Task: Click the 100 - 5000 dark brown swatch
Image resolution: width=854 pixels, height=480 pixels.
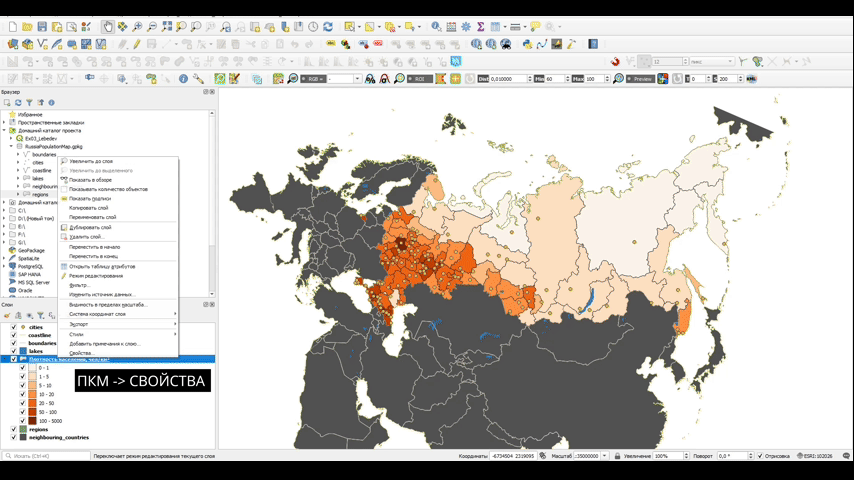Action: (31, 420)
